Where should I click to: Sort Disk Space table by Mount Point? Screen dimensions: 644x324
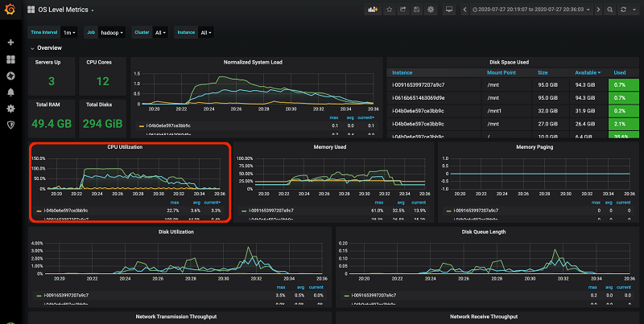coord(501,72)
